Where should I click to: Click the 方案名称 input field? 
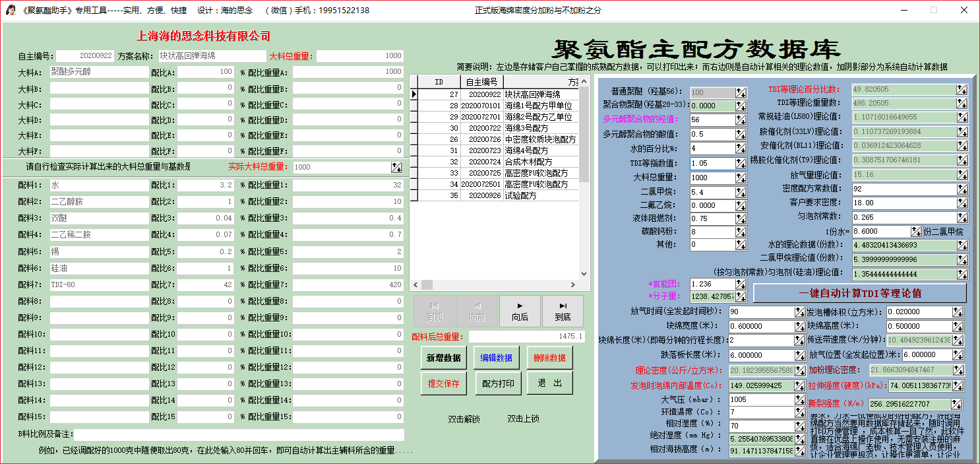[211, 56]
